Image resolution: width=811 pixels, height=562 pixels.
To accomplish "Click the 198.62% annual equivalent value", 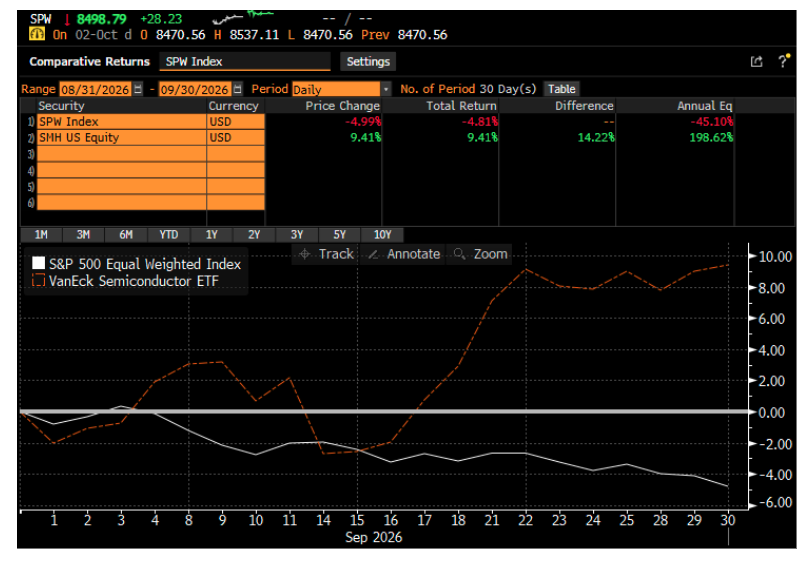I will click(711, 138).
